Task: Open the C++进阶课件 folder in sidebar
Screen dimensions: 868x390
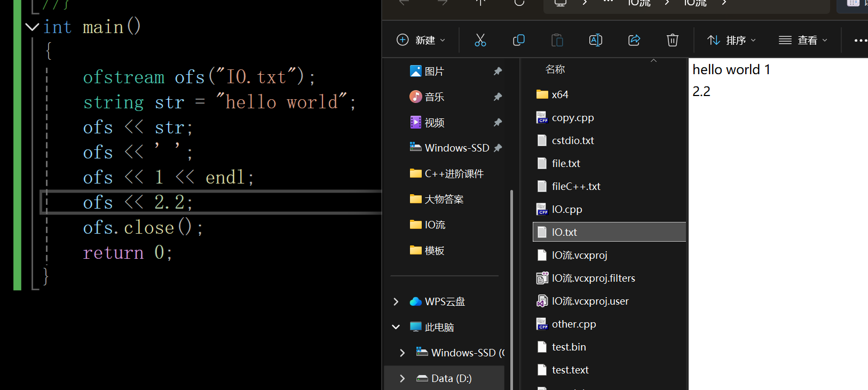Action: 446,173
